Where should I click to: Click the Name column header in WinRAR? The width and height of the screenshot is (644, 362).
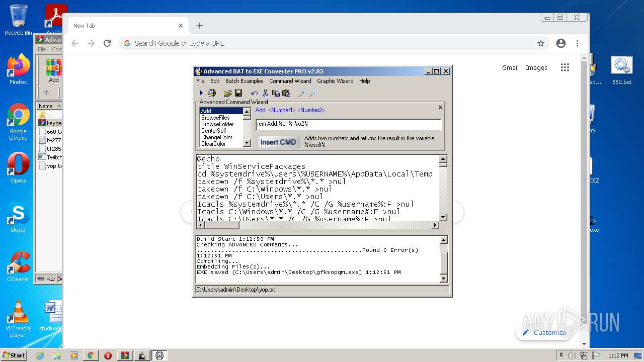tap(49, 106)
